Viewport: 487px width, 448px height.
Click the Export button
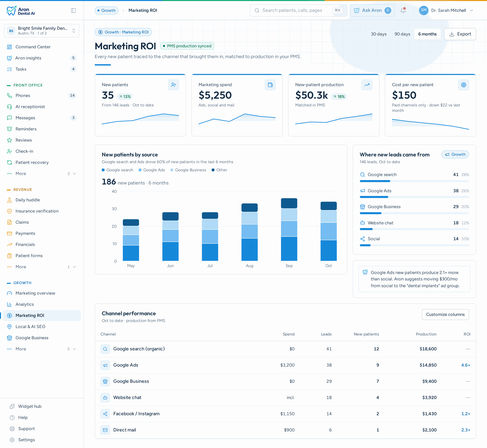[460, 34]
